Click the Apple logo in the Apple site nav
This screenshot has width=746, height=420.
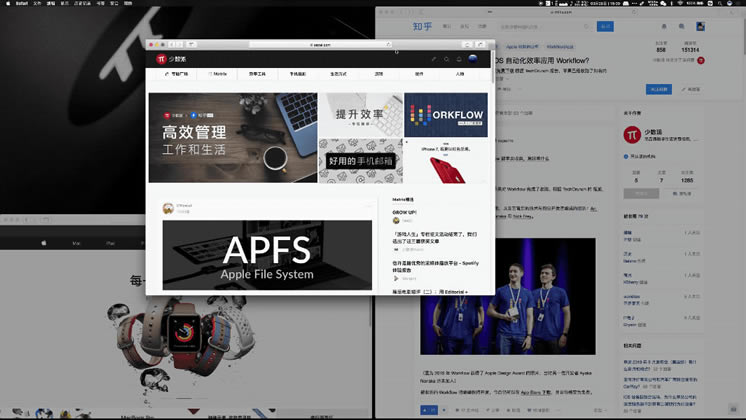point(44,243)
